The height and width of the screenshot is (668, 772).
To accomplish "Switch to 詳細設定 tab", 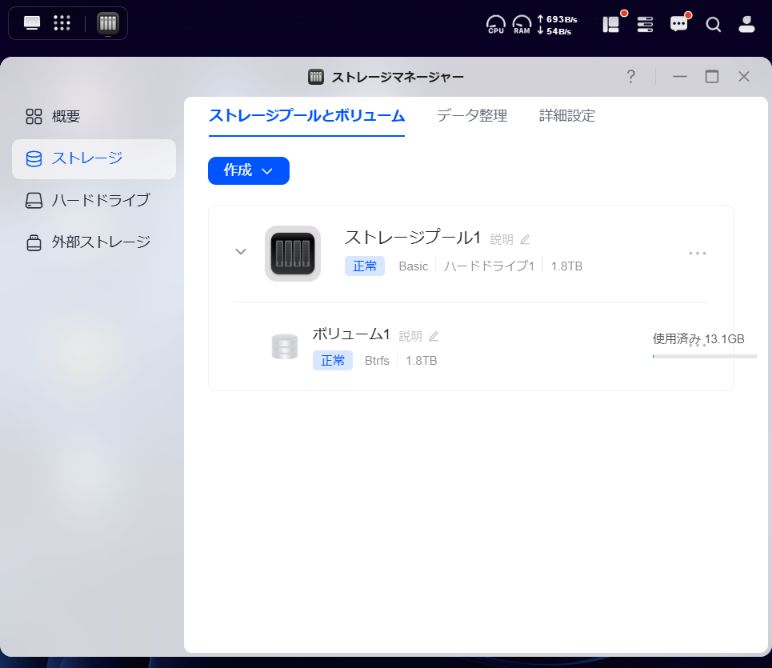I will [x=567, y=116].
